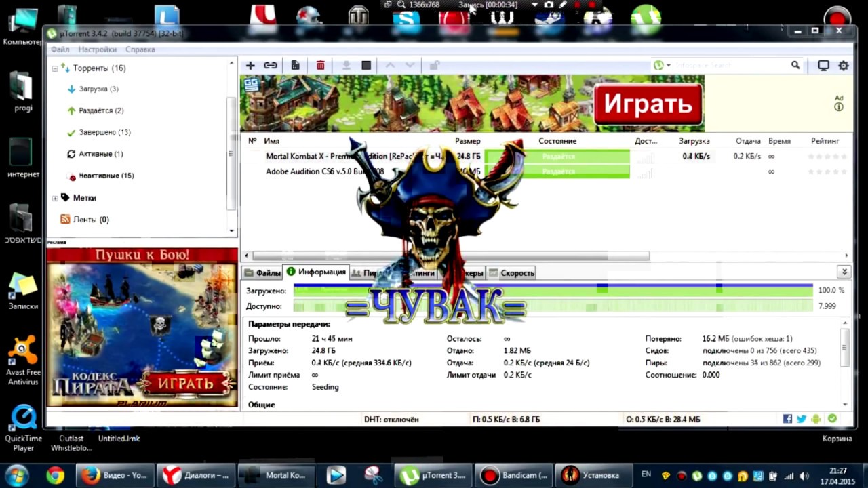Click the Доступно availability bar
This screenshot has width=868, height=488.
(x=553, y=306)
